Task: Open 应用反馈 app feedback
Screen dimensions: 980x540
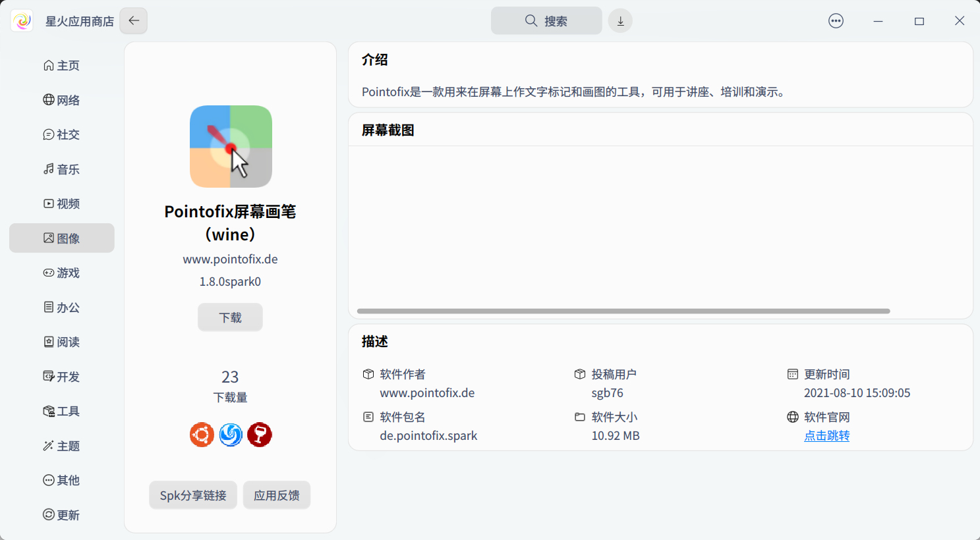Action: 276,495
